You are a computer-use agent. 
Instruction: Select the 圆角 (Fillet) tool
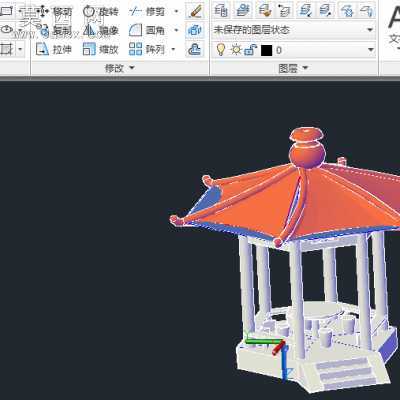click(x=147, y=31)
